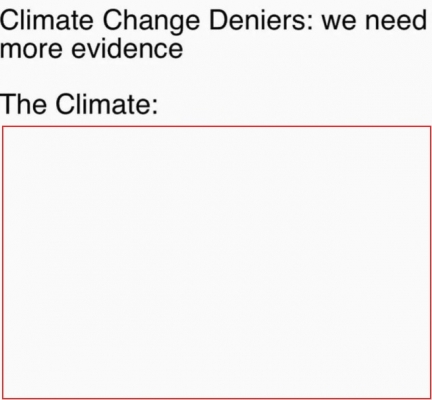Click the colon after "The Climate"
432x400 pixels.
pos(154,106)
